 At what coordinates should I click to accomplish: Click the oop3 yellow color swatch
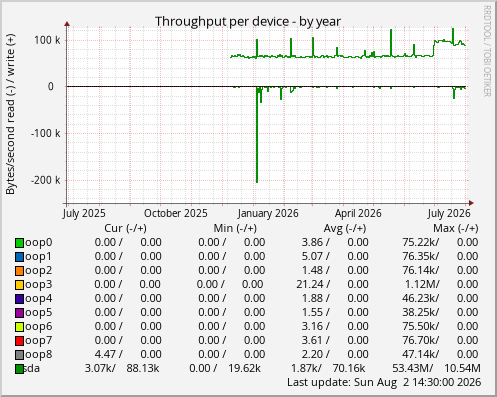click(x=19, y=285)
